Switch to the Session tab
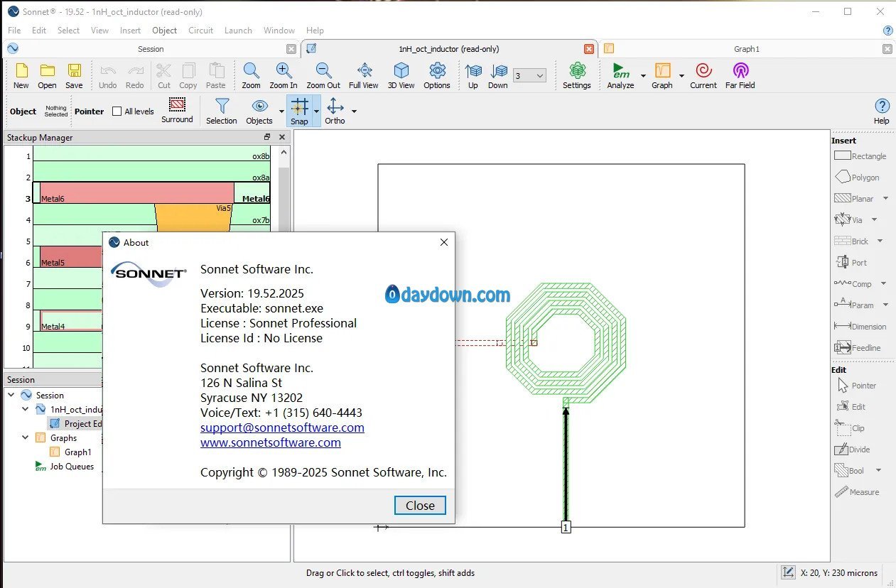Screen dimensions: 896x588 151,49
